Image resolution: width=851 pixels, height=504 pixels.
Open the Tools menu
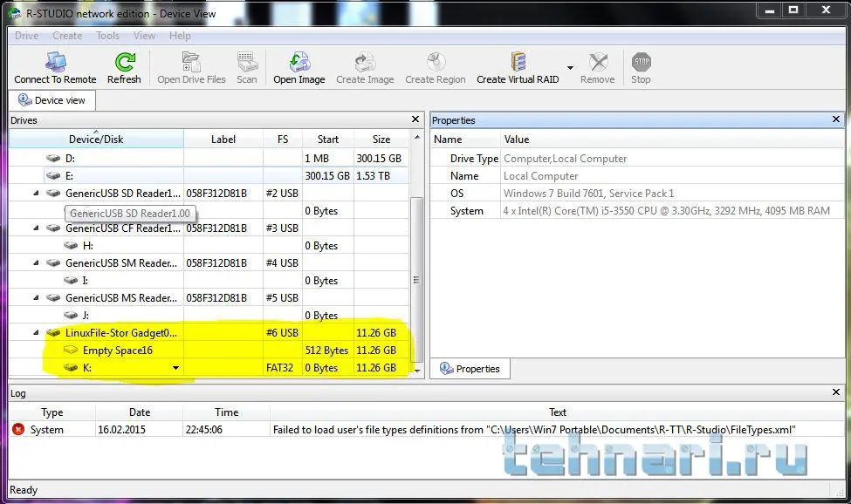(x=107, y=36)
